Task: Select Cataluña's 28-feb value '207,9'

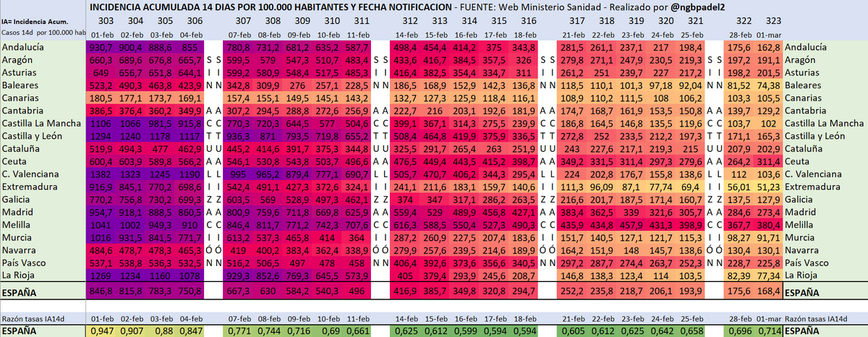Action: (x=738, y=148)
